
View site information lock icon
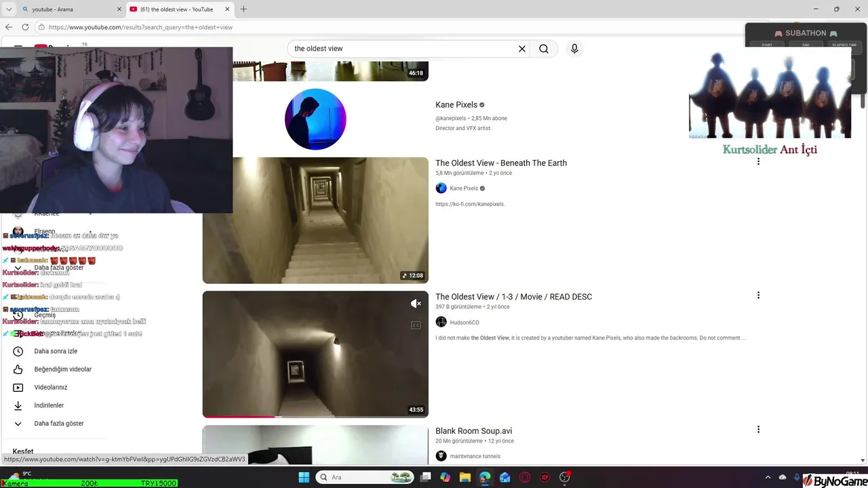click(41, 27)
